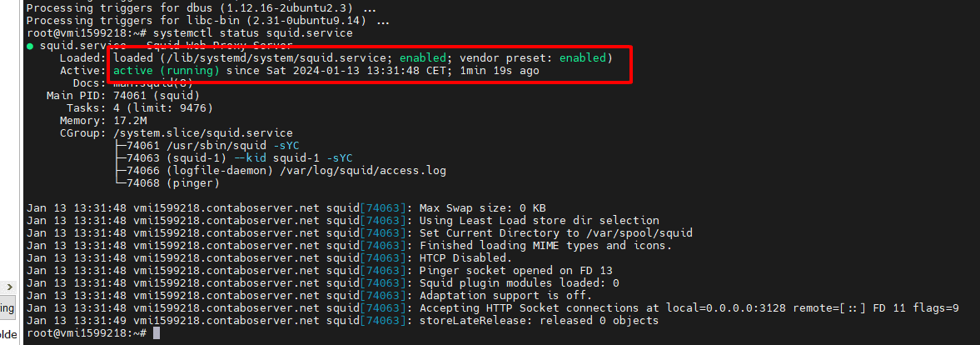Click the right-arrow scroll button in left panel

[x=9, y=287]
